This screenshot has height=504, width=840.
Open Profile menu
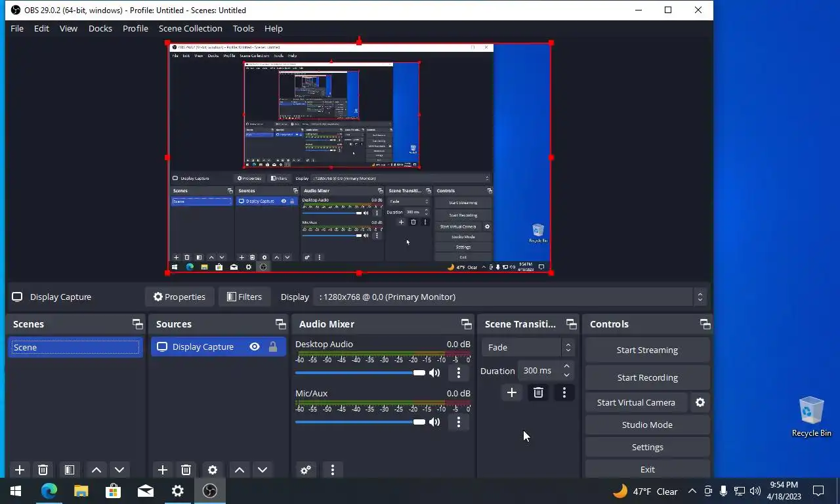135,28
